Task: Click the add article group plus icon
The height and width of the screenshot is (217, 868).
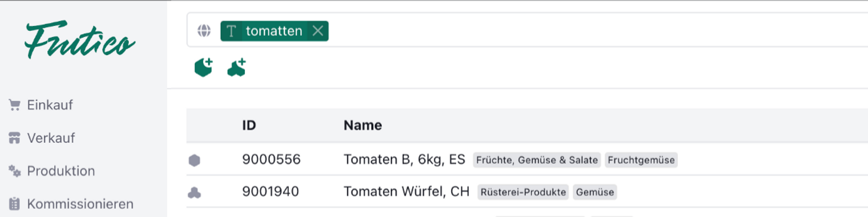Action: (x=237, y=68)
